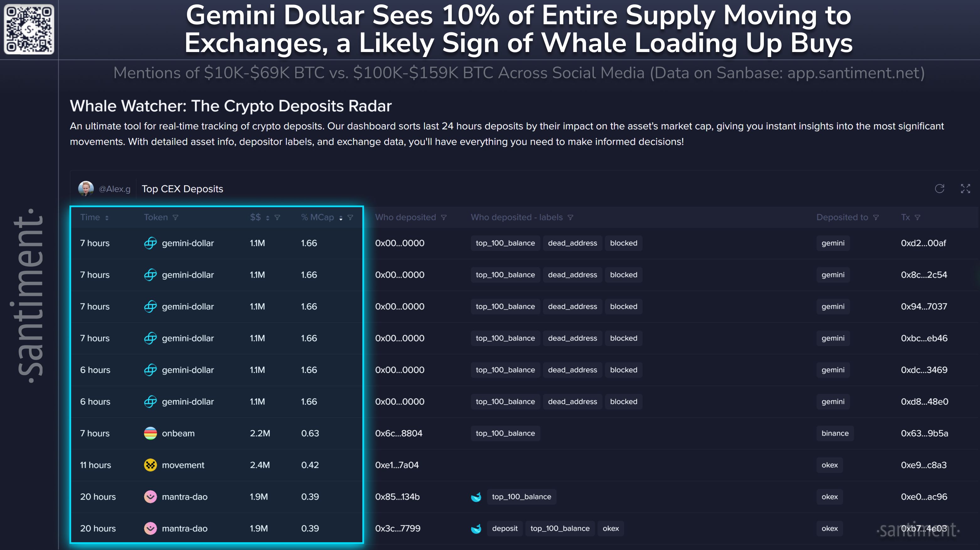The image size is (980, 550).
Task: Toggle % MCap column sorting
Action: [340, 217]
